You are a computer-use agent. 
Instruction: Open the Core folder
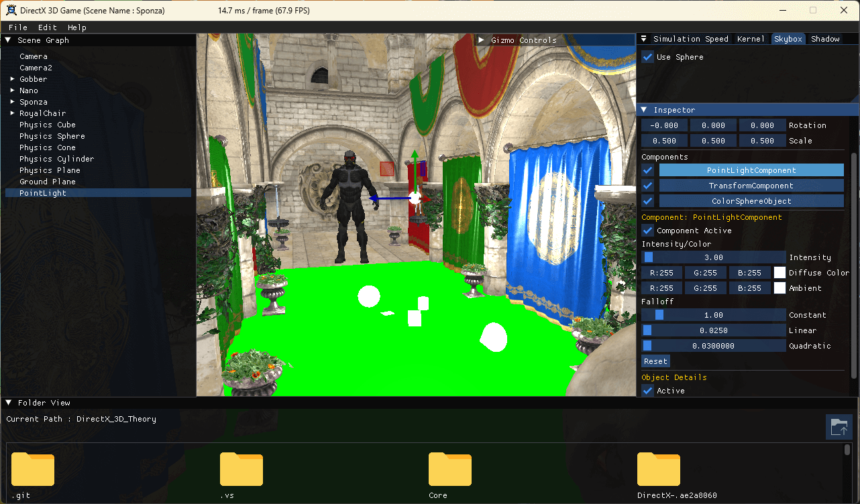coord(449,469)
